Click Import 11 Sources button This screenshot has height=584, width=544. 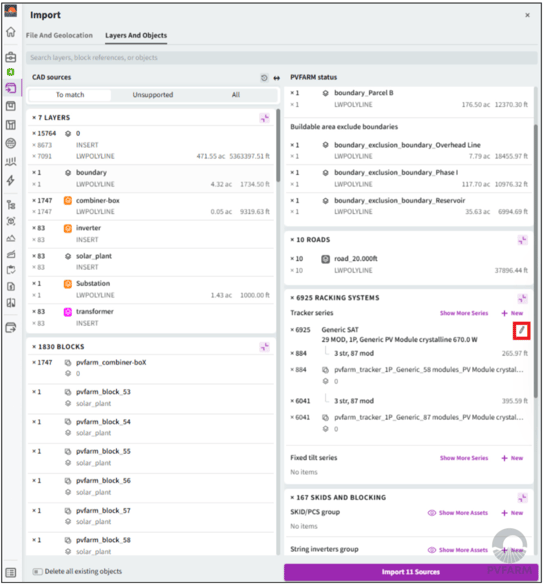[x=411, y=572]
